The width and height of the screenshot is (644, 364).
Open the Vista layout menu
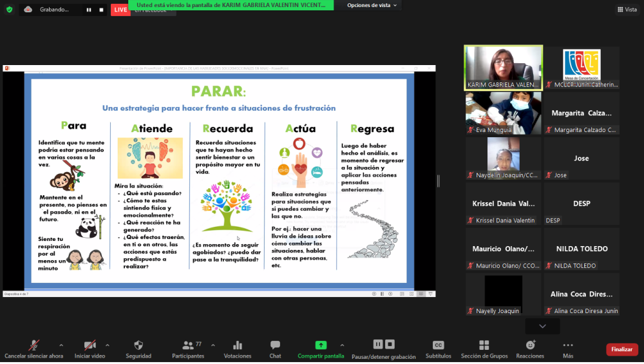626,10
